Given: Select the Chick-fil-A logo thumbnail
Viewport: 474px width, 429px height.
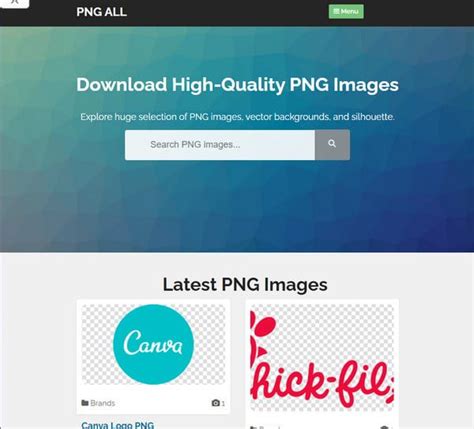Looking at the screenshot, I should coord(322,357).
